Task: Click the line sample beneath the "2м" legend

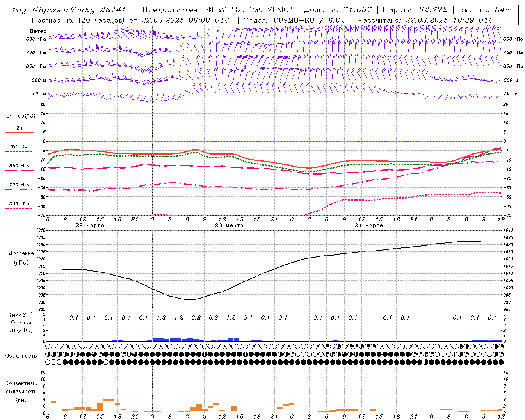Action: coord(19,133)
